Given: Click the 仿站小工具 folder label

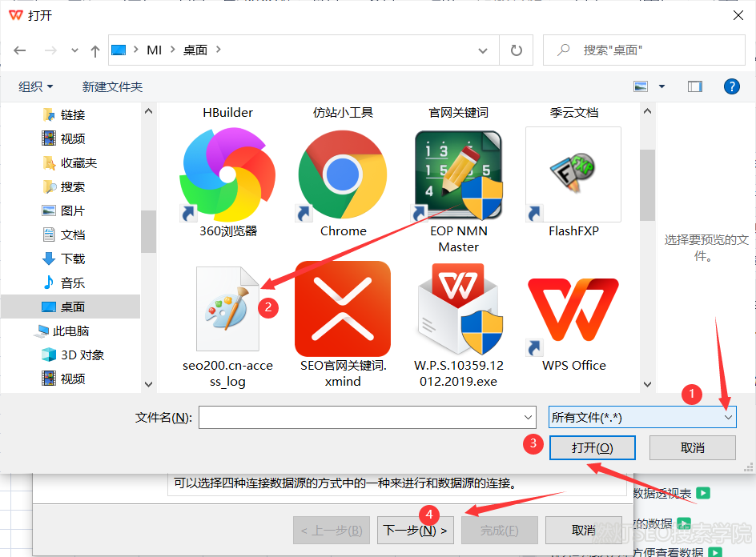Looking at the screenshot, I should tap(343, 113).
